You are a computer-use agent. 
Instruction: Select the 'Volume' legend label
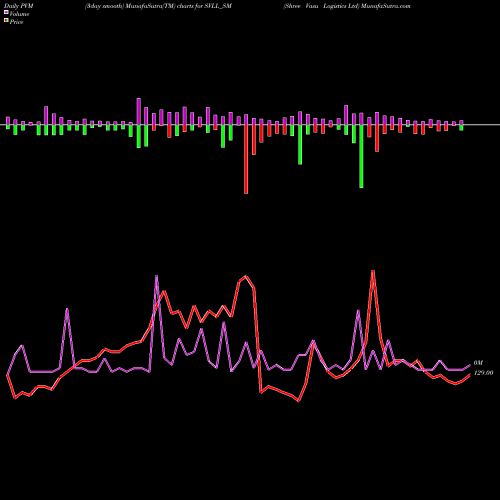point(19,14)
